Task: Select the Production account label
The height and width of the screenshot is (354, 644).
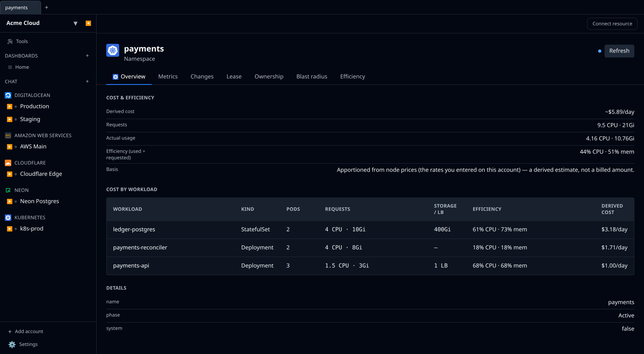Action: click(34, 106)
